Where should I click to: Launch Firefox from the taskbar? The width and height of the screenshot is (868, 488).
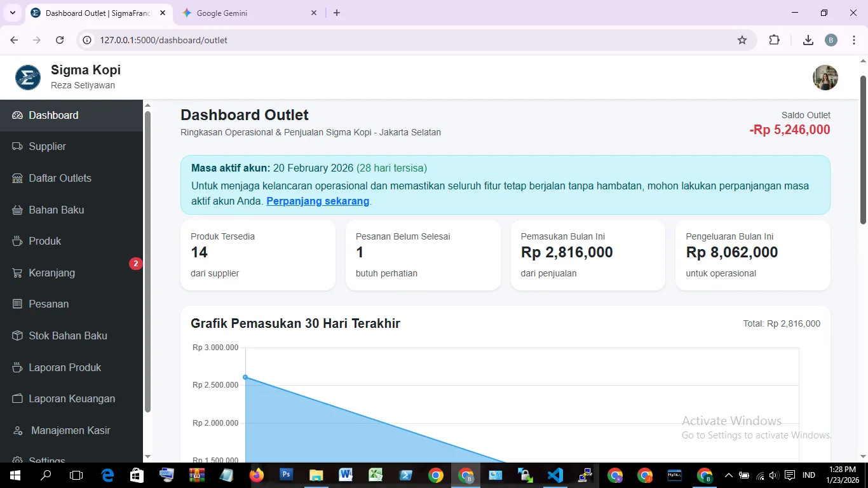[x=257, y=475]
